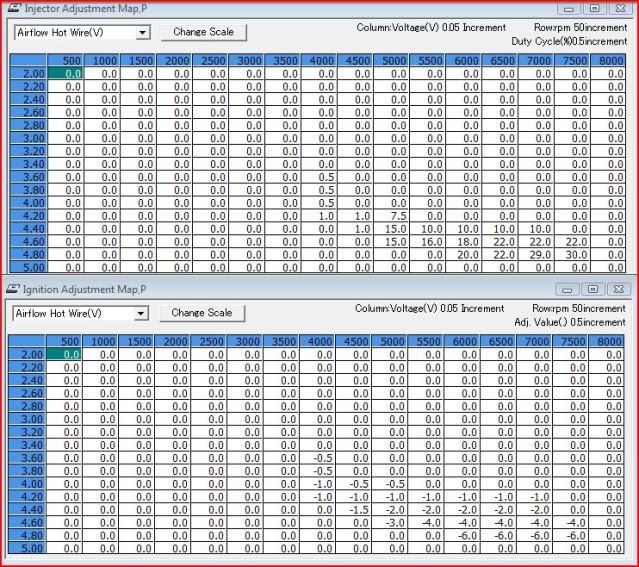Select row header 4.80 in Ignition map
Image resolution: width=639 pixels, height=567 pixels.
pyautogui.click(x=26, y=535)
